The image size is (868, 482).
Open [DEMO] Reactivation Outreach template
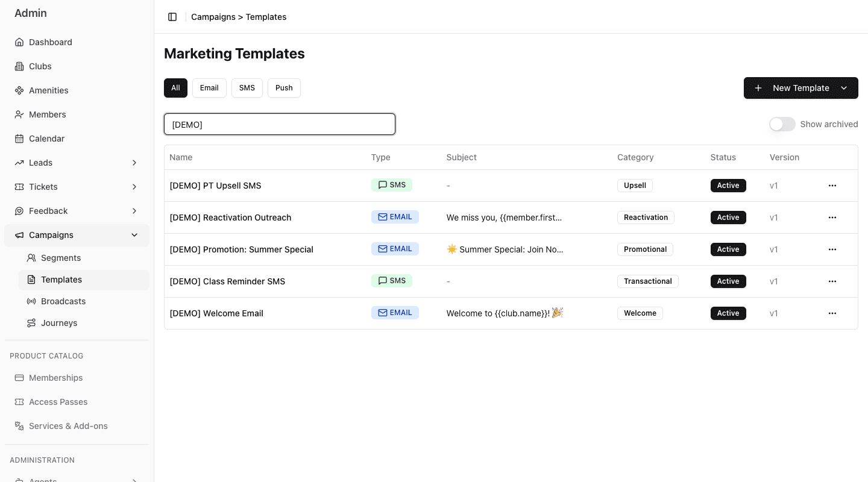(x=230, y=218)
